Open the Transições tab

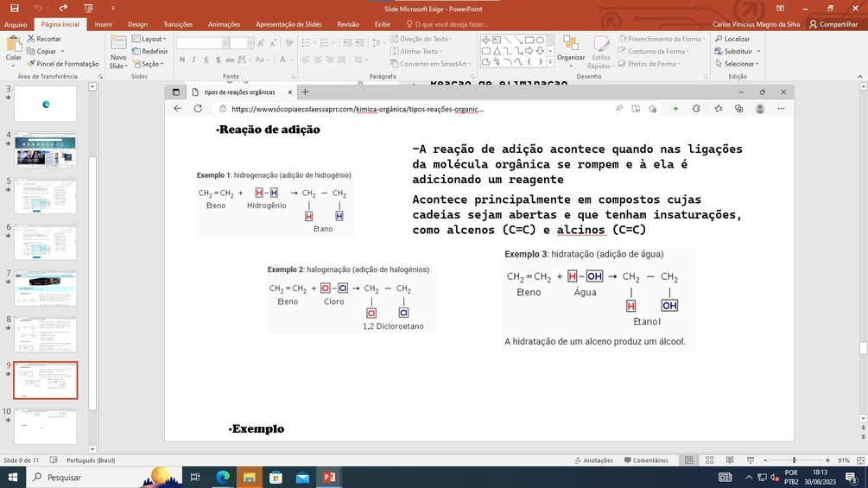[x=178, y=24]
